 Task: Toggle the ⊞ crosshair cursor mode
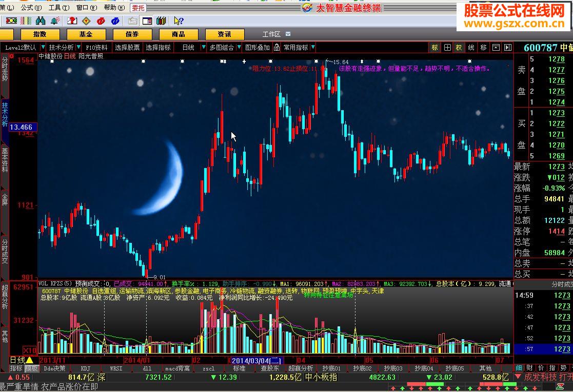tap(447, 47)
